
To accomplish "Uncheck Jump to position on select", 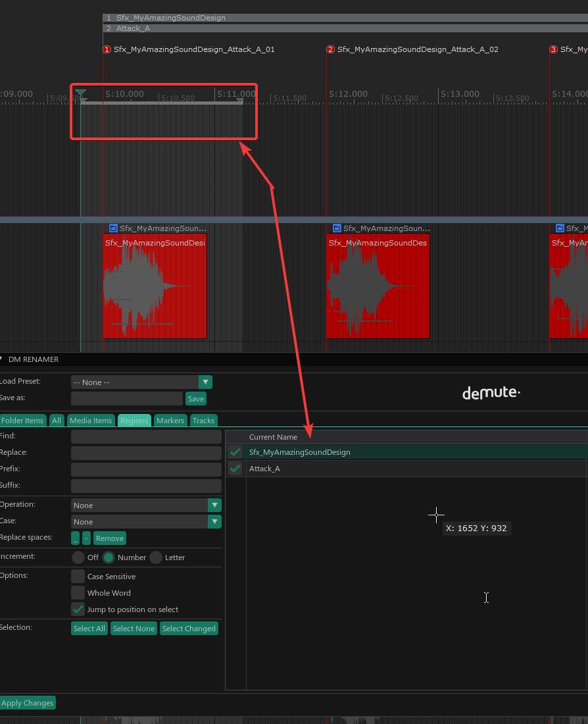I will point(78,609).
